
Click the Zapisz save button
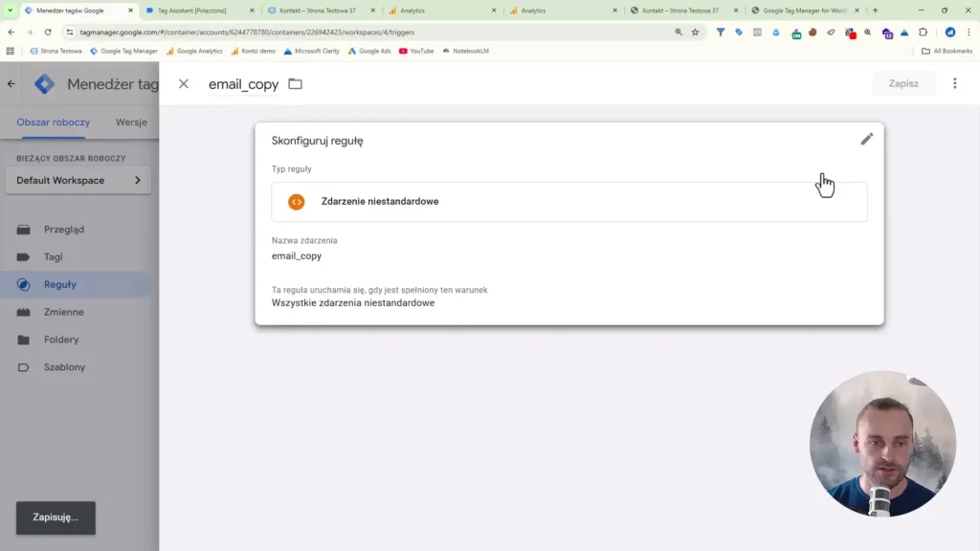pos(903,84)
